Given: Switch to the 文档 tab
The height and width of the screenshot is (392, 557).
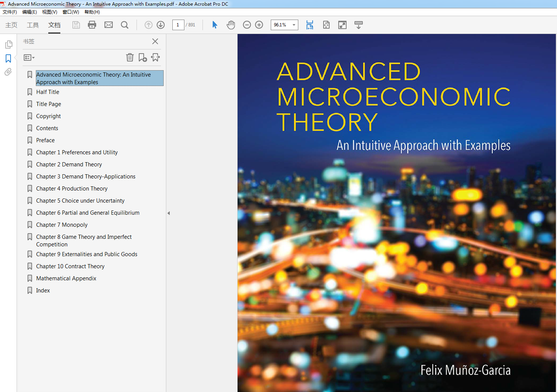Looking at the screenshot, I should tap(54, 25).
